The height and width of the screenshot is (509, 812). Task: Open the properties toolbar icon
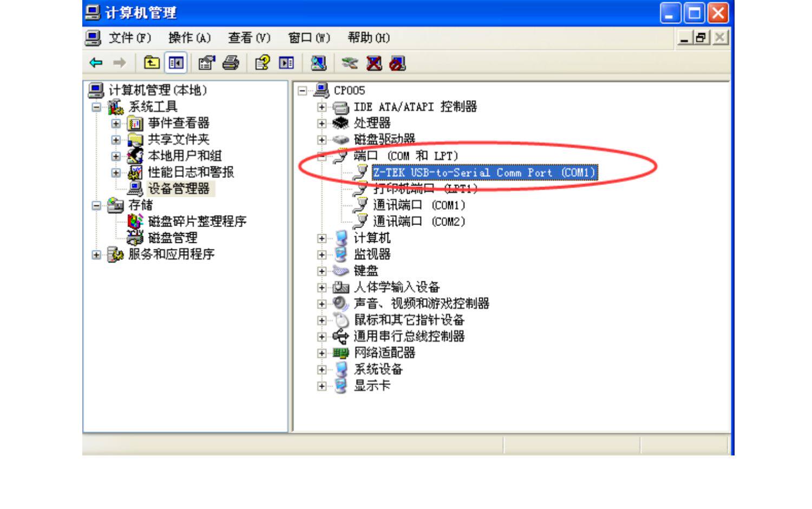206,63
